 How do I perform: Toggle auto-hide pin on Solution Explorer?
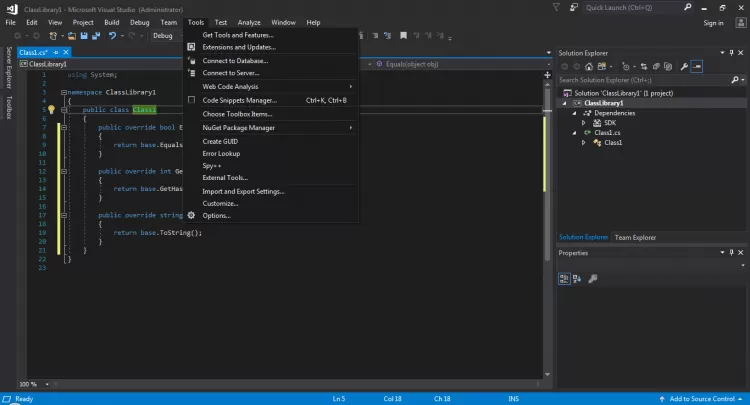[x=729, y=52]
